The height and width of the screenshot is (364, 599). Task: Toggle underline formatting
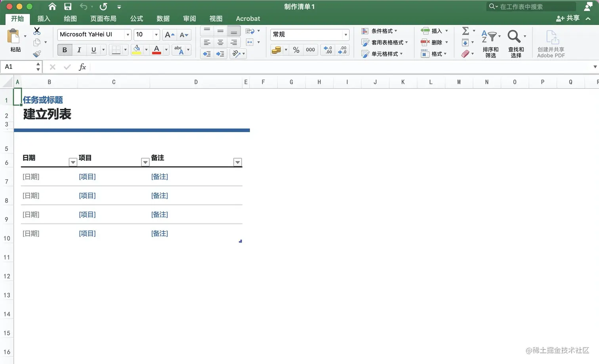pyautogui.click(x=93, y=50)
